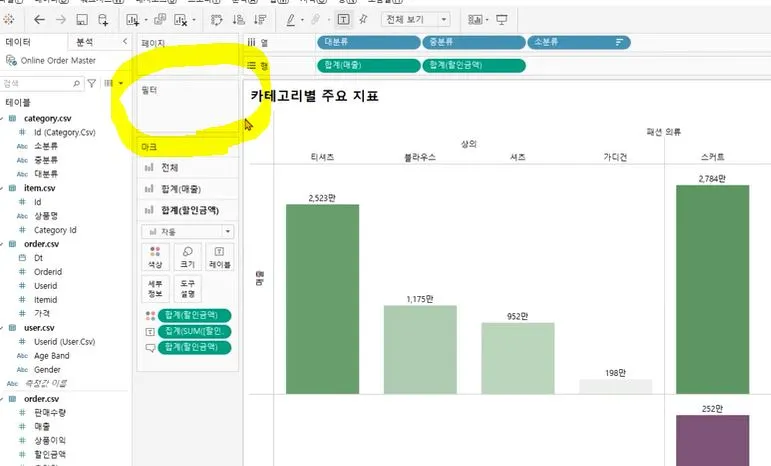Screen dimensions: 771x466
Task: Select the Category Id field
Action: pos(55,230)
